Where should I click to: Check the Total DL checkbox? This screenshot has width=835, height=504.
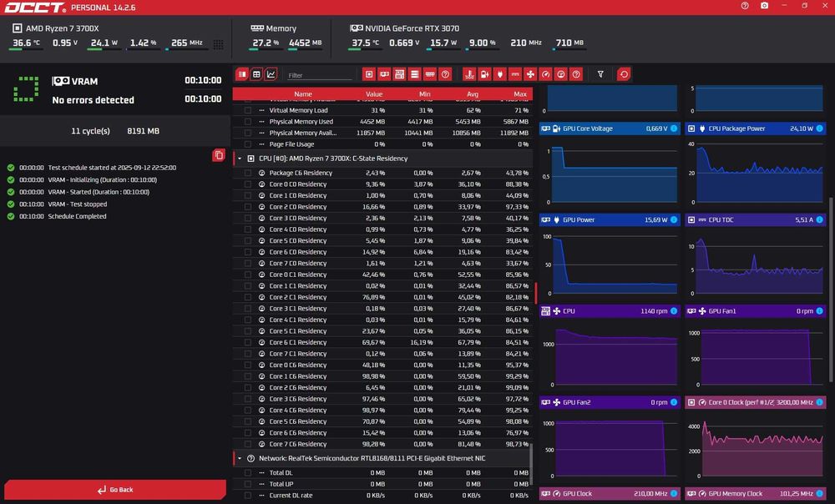(248, 472)
